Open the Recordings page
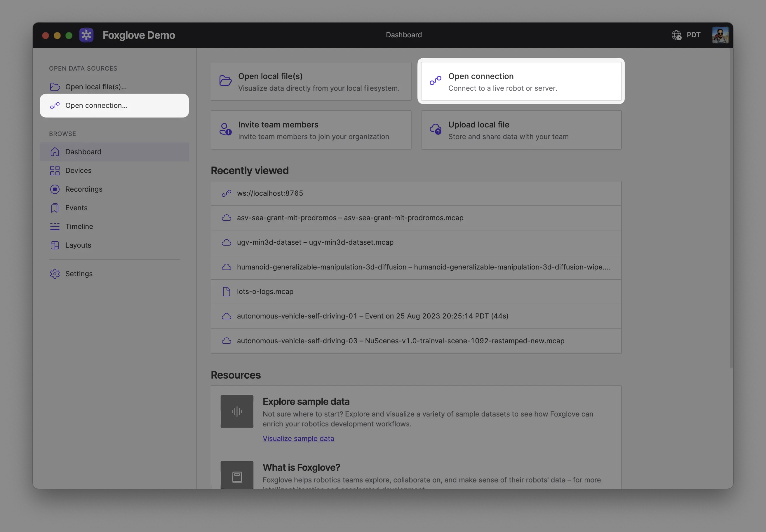 [83, 189]
